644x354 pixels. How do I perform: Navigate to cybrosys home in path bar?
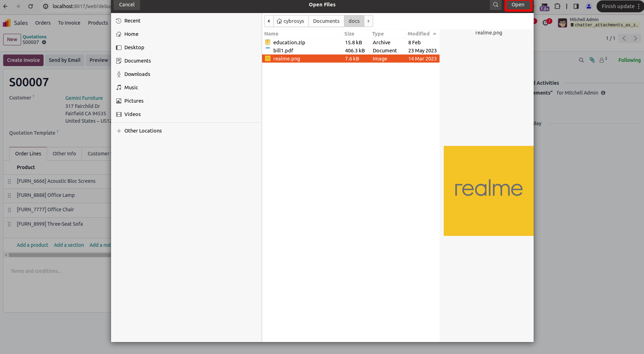tap(291, 21)
